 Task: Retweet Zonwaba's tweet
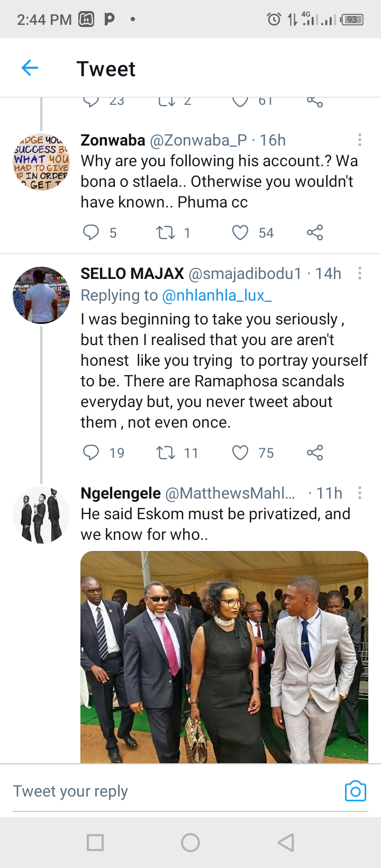pos(166,232)
